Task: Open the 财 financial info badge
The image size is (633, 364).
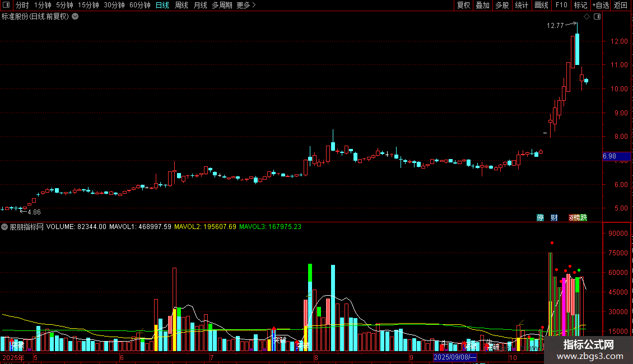Action: pos(554,217)
